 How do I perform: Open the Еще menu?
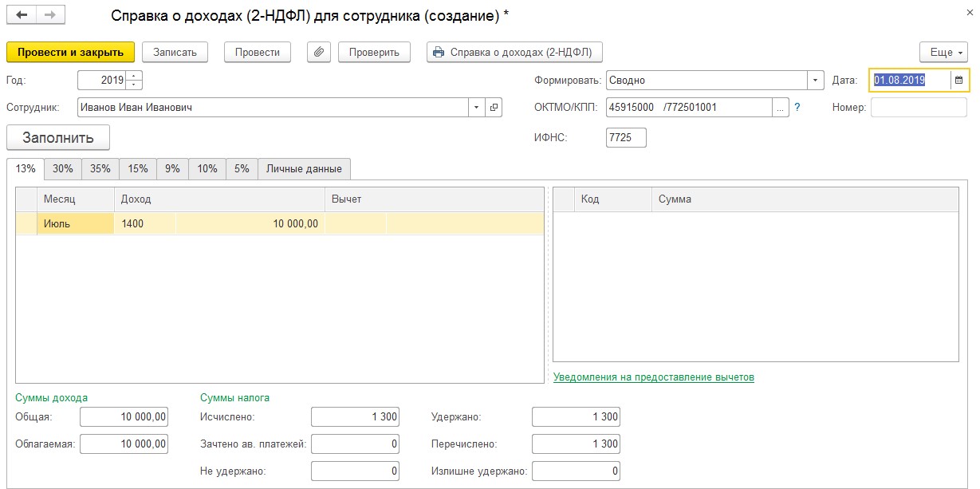pos(943,53)
